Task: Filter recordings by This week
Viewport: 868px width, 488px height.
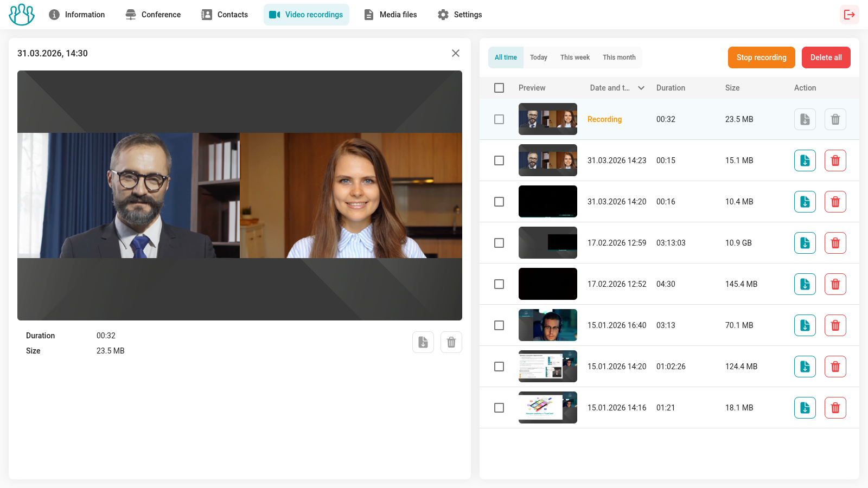Action: [575, 57]
